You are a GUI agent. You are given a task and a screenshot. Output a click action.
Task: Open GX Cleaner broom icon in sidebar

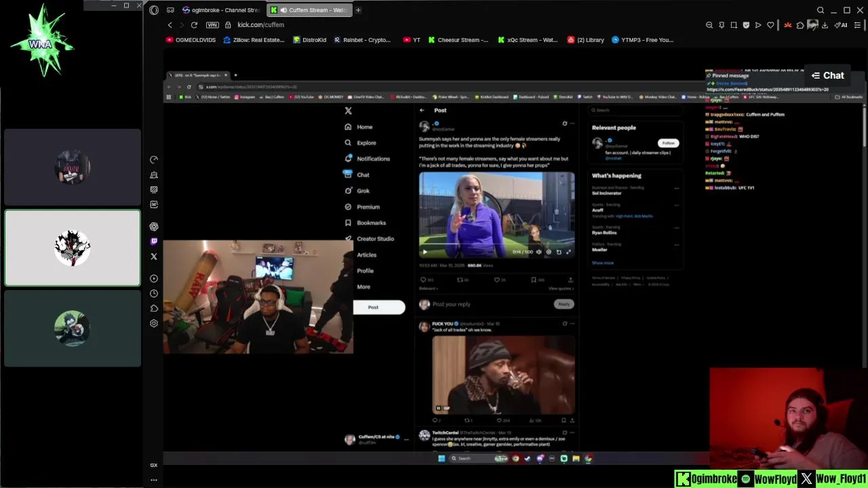pos(154,175)
